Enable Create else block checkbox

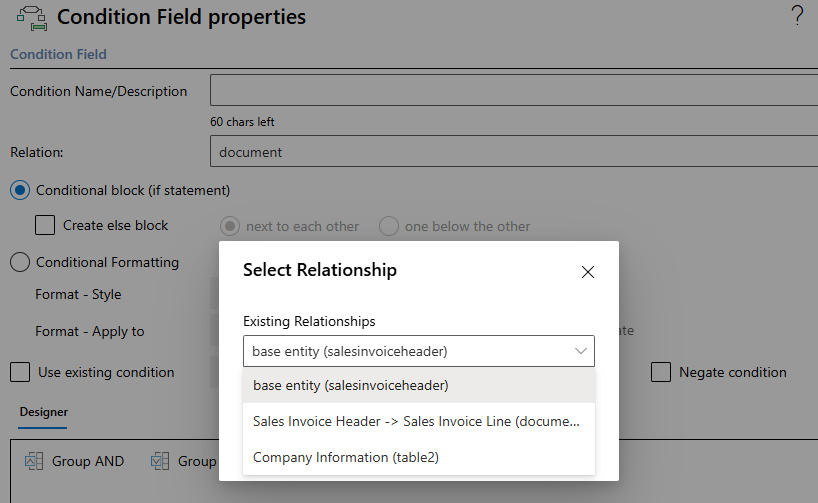point(45,225)
